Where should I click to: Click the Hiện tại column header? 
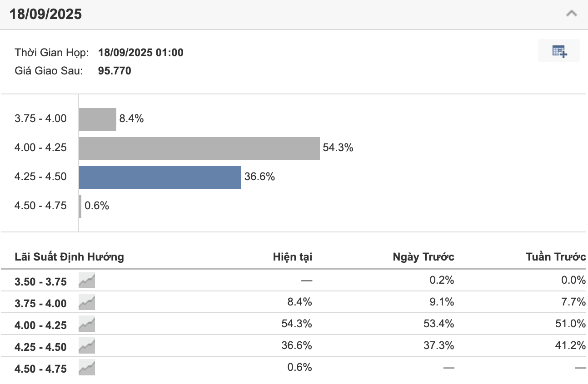[293, 257]
